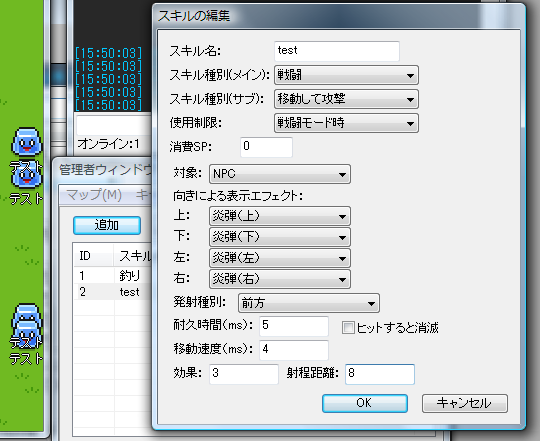Open the マップ(M) menu in admin window

(94, 195)
